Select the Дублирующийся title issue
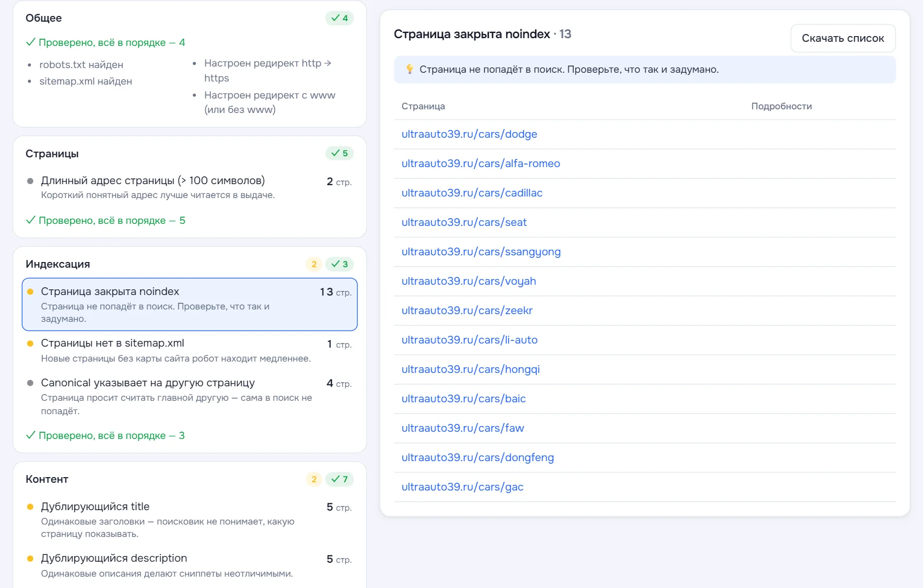This screenshot has width=923, height=588. coord(189,519)
